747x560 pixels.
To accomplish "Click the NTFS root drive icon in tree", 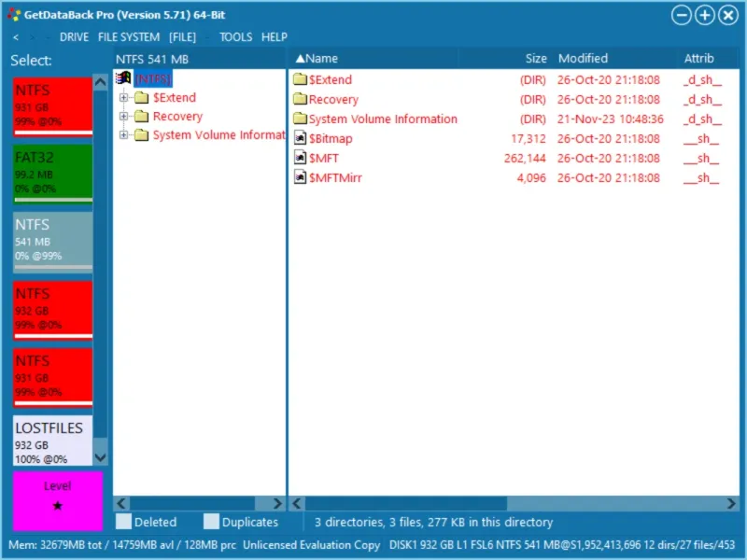I will (x=123, y=78).
